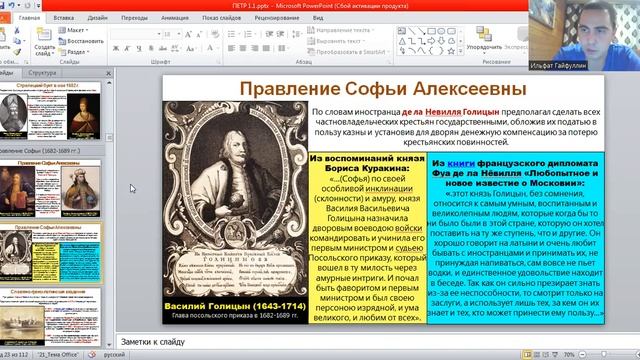Toggle strikethrough formatting
Viewport: 640px width, 360px height.
tap(163, 49)
